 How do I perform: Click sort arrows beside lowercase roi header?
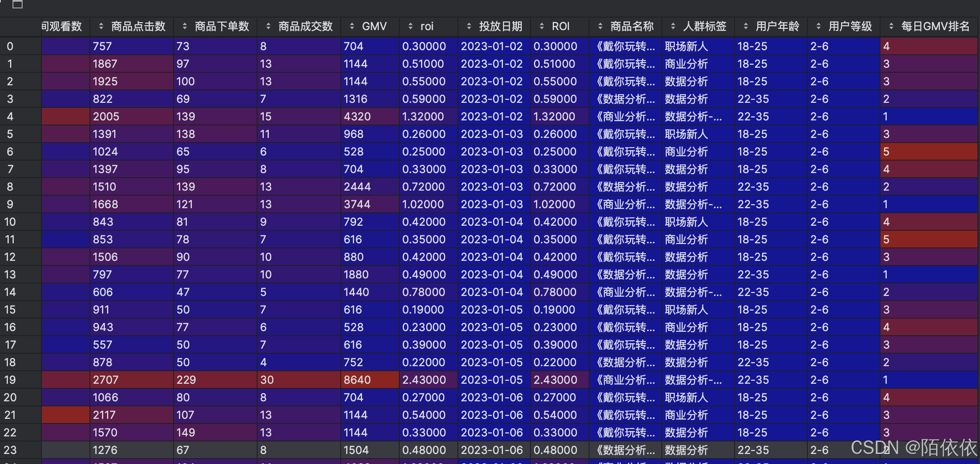[410, 26]
